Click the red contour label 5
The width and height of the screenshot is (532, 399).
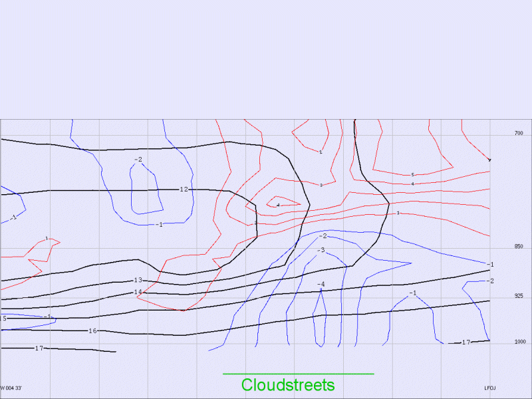click(x=412, y=175)
